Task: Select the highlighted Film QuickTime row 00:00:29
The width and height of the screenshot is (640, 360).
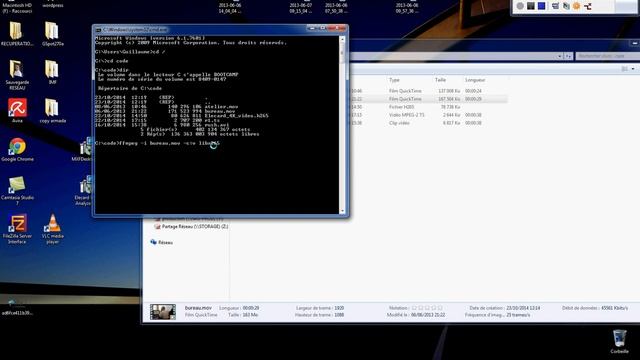Action: [x=429, y=99]
